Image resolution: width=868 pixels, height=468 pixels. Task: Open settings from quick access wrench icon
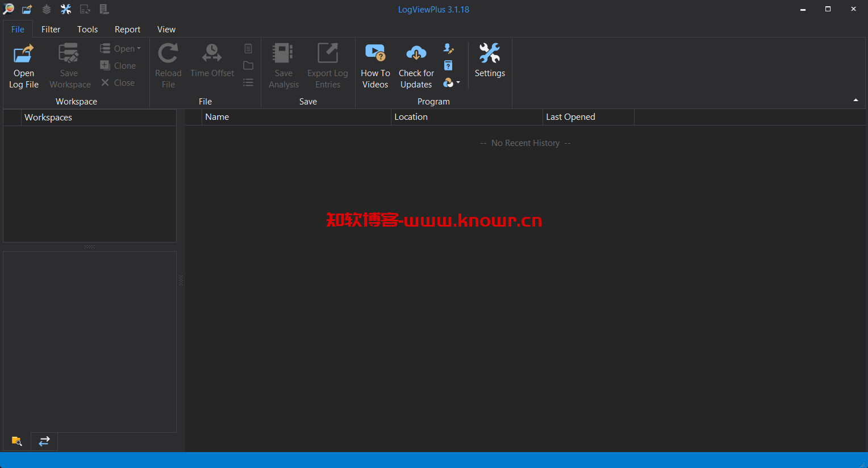pos(66,9)
